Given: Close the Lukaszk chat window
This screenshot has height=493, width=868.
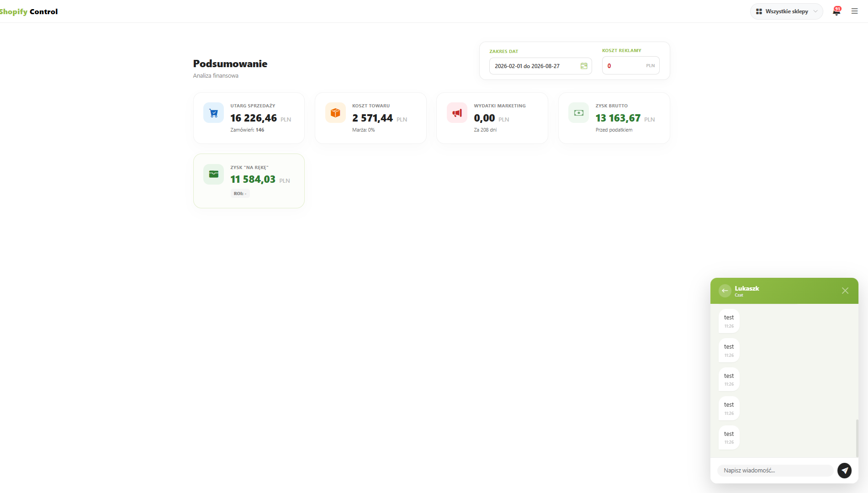Looking at the screenshot, I should (845, 291).
